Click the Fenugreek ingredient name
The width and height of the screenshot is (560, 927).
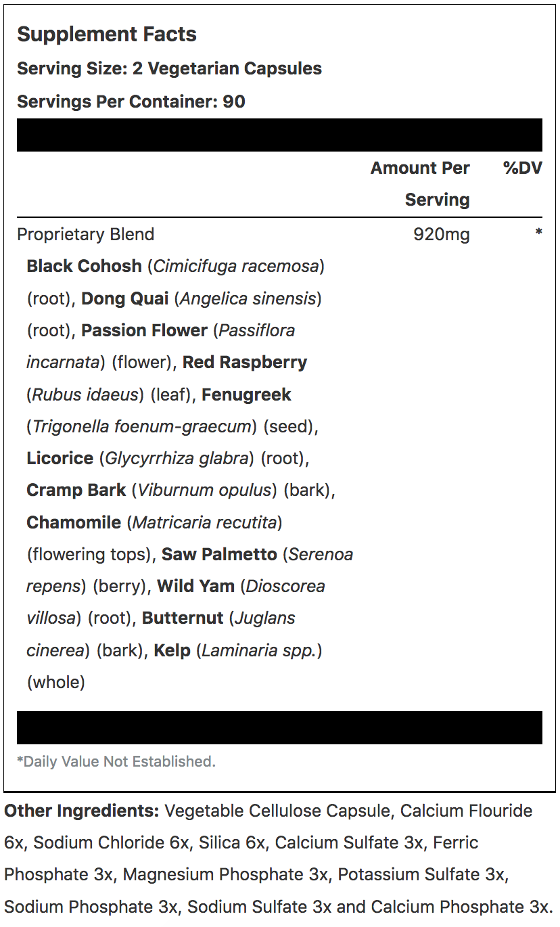[247, 394]
